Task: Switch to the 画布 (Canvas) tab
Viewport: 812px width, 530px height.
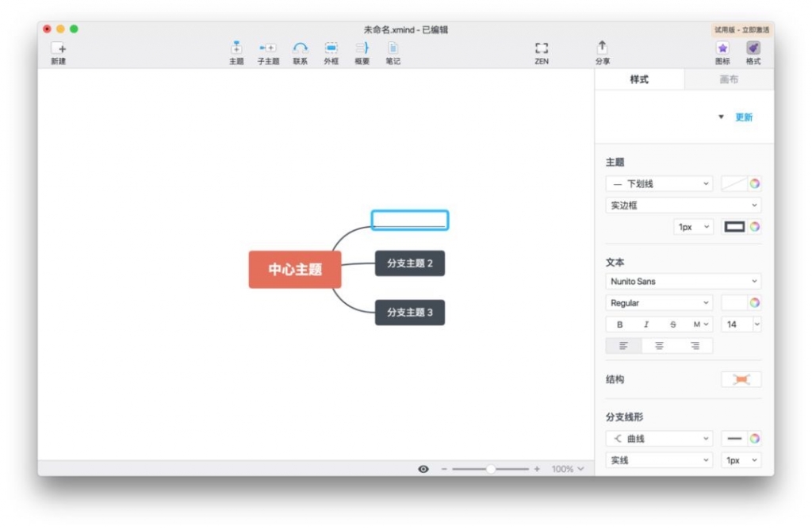Action: point(729,79)
